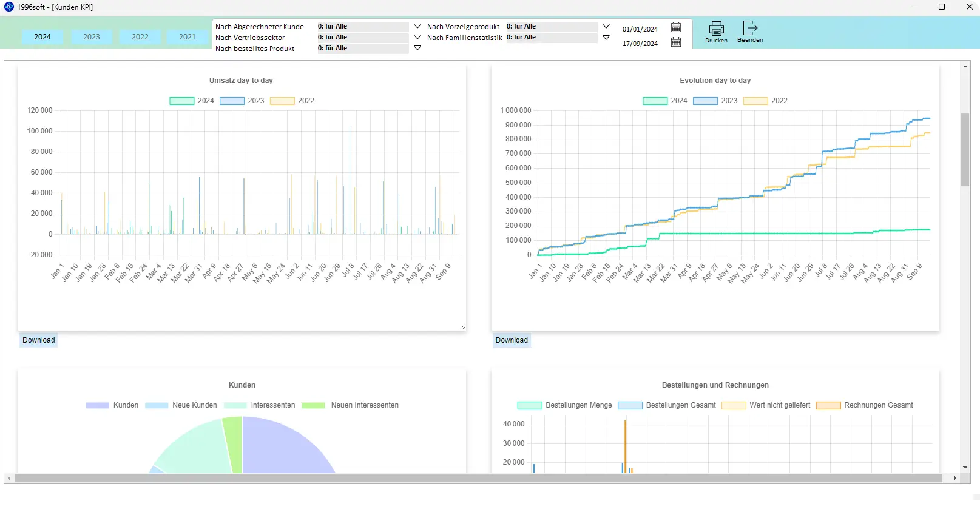This screenshot has height=518, width=980.
Task: Toggle Wert nicht geliefert legend entry
Action: click(x=766, y=405)
